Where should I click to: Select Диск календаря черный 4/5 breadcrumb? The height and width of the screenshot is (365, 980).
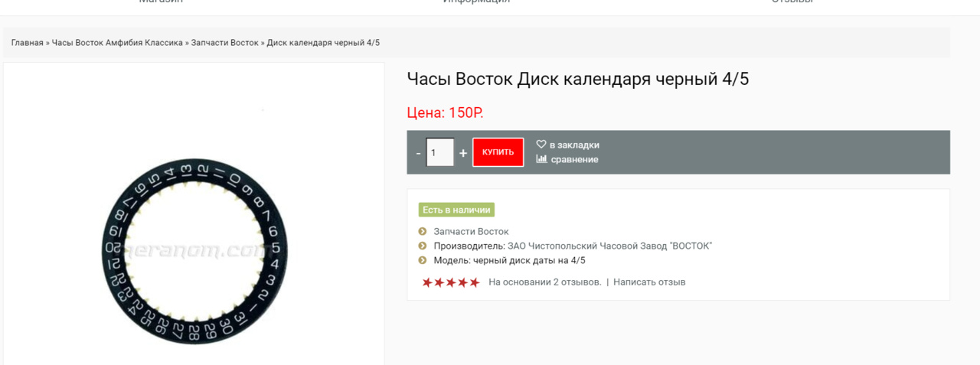tap(323, 43)
